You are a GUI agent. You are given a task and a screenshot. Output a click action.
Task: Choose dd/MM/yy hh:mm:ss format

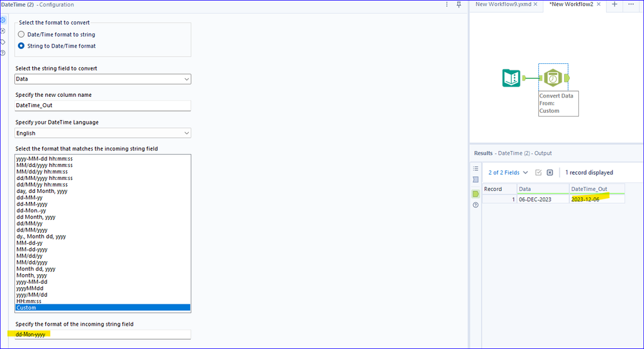tap(102, 184)
